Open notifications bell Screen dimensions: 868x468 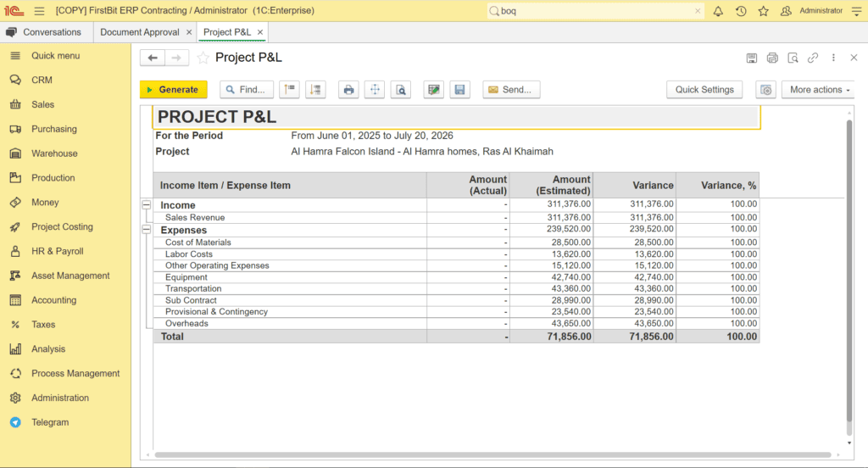click(x=718, y=11)
